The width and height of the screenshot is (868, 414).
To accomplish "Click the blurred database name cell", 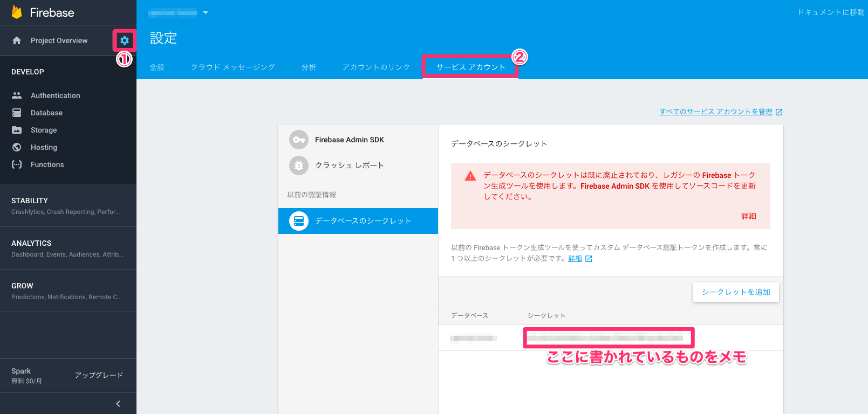I will coord(473,338).
